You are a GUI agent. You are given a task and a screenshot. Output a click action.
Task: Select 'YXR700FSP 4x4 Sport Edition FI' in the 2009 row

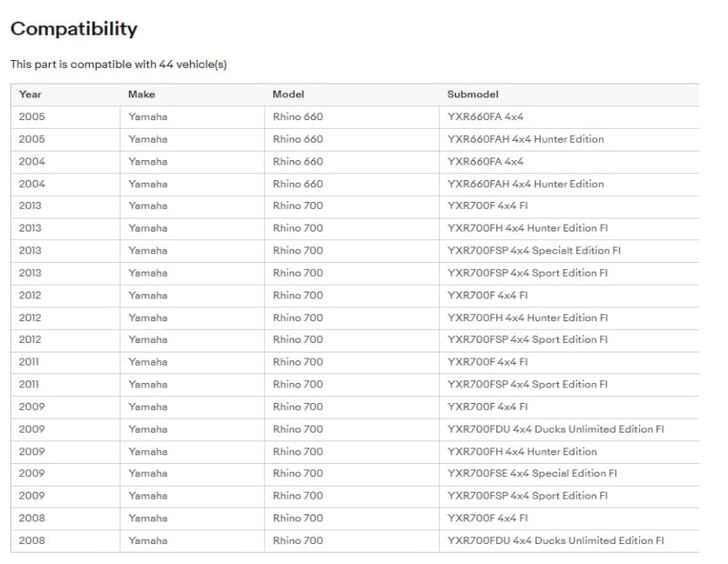(x=528, y=495)
